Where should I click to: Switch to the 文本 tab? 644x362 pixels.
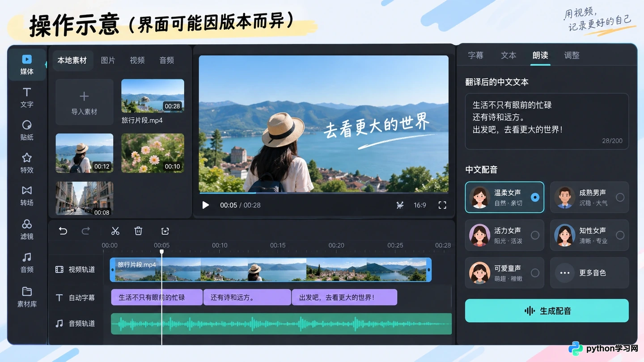click(508, 55)
